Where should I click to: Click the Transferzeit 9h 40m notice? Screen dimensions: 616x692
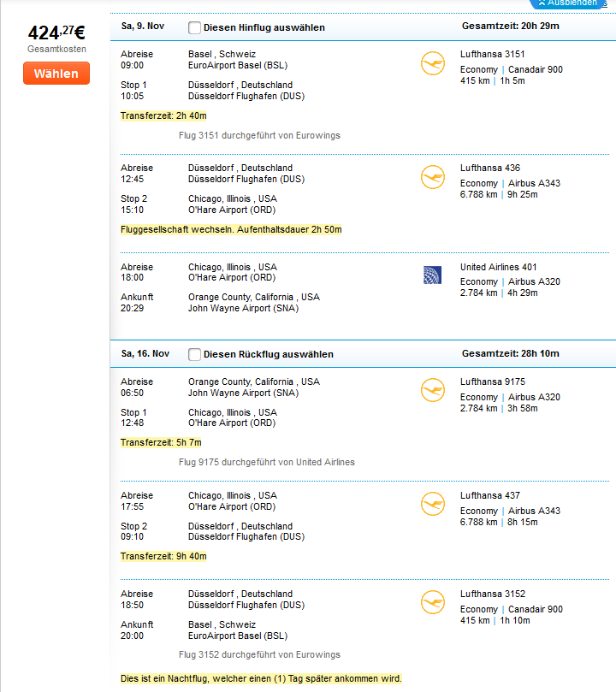[x=163, y=556]
